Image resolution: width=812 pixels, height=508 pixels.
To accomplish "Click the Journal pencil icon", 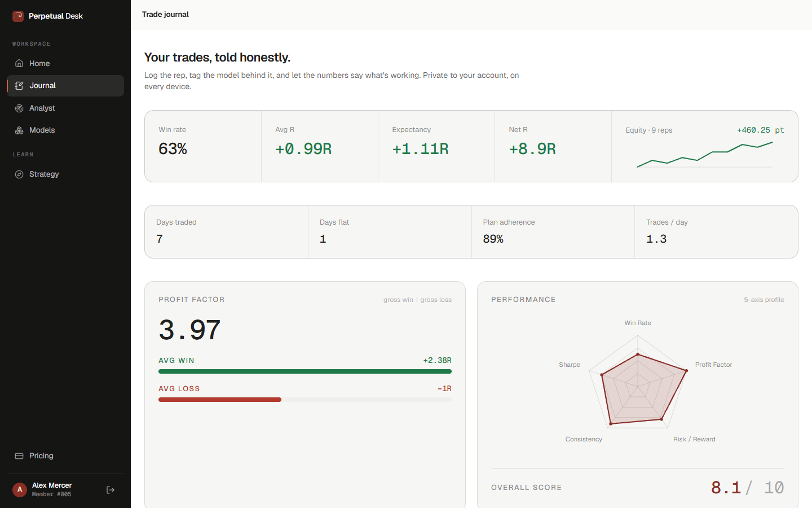I will (19, 86).
